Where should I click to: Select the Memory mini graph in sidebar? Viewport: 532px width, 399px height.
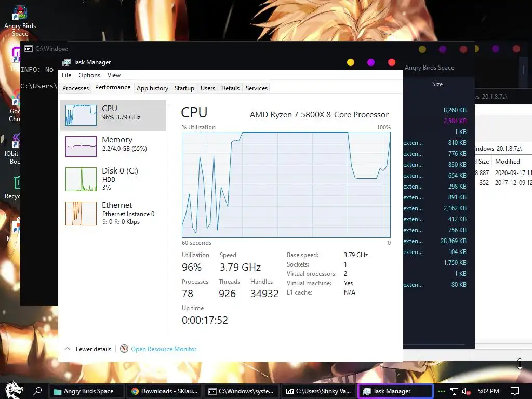coord(81,147)
